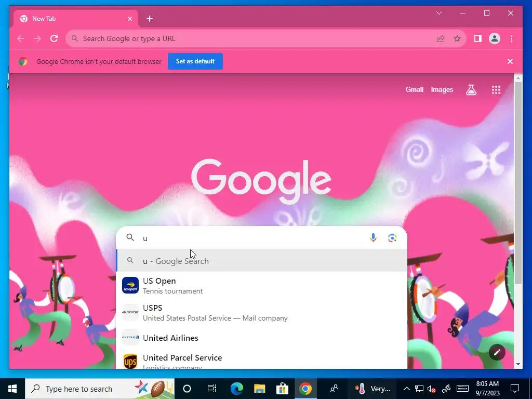This screenshot has width=532, height=399.
Task: Close the New Tab tab
Action: coord(129,19)
